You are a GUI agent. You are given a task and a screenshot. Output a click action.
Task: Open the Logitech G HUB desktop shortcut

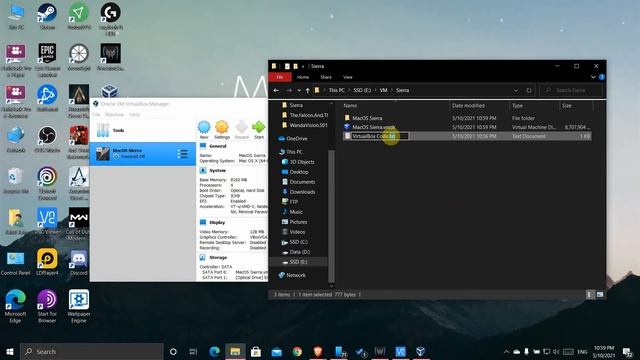(x=111, y=19)
